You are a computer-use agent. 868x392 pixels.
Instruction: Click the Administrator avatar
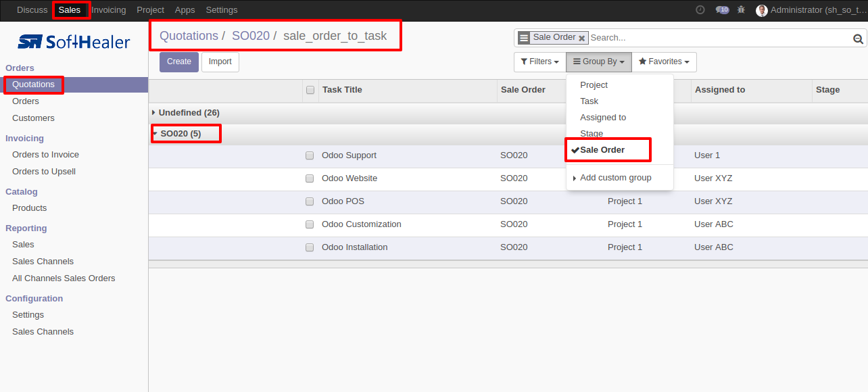tap(762, 10)
